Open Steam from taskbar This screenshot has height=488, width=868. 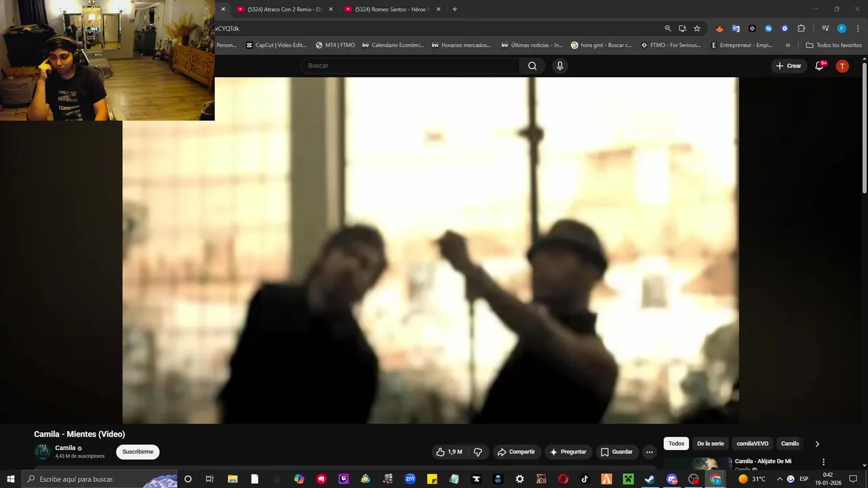[x=650, y=479]
